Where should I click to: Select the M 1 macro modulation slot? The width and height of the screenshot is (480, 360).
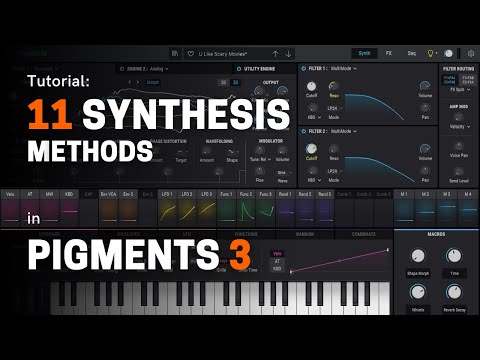pyautogui.click(x=404, y=208)
